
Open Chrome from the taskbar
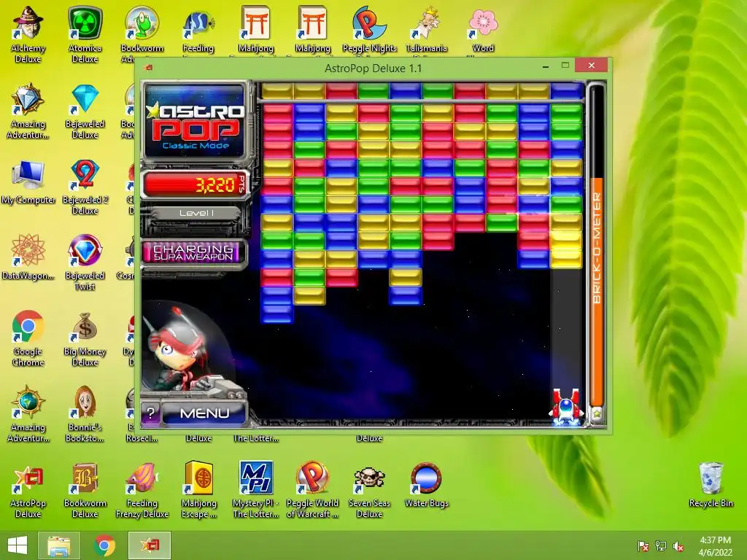tap(104, 545)
